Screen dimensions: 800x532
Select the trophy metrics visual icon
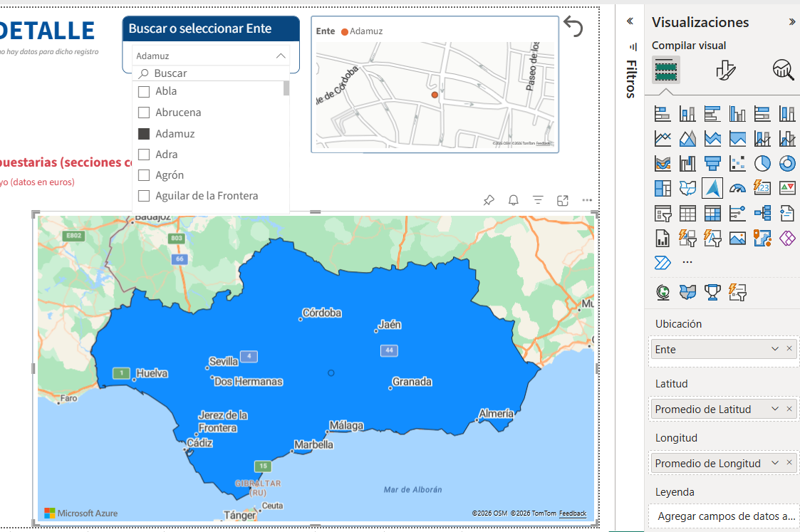712,292
